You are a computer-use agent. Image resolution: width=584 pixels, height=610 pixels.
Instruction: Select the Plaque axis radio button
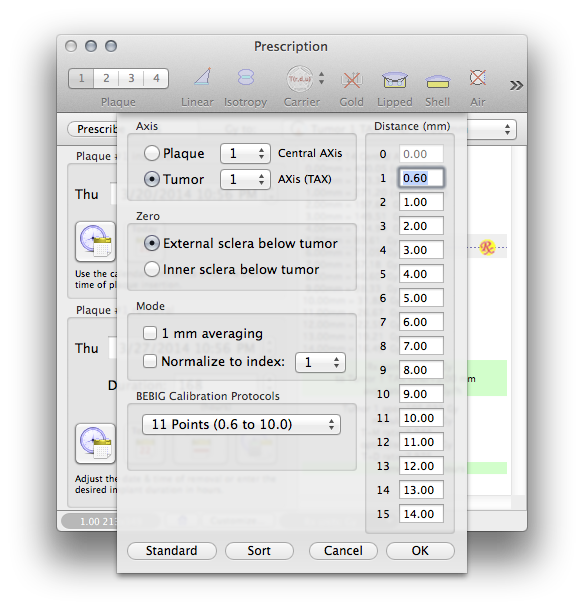[152, 153]
